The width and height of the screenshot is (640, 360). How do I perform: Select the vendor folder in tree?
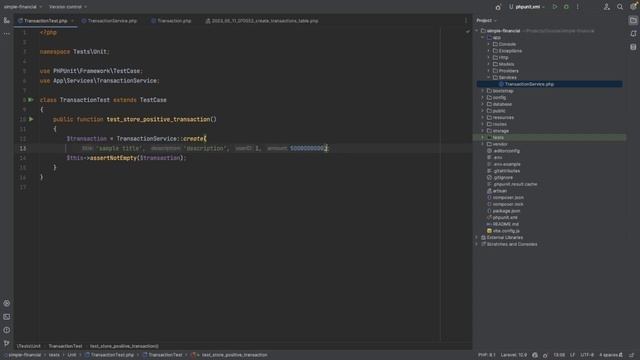(x=500, y=144)
